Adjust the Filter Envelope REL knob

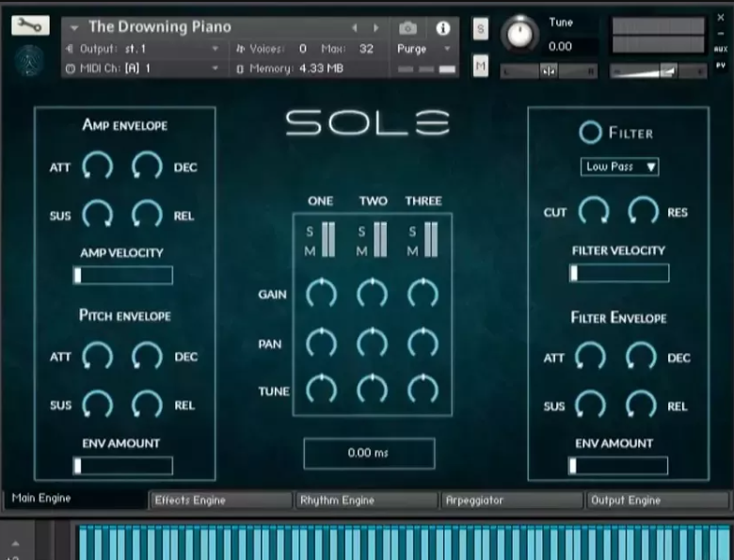pyautogui.click(x=641, y=405)
